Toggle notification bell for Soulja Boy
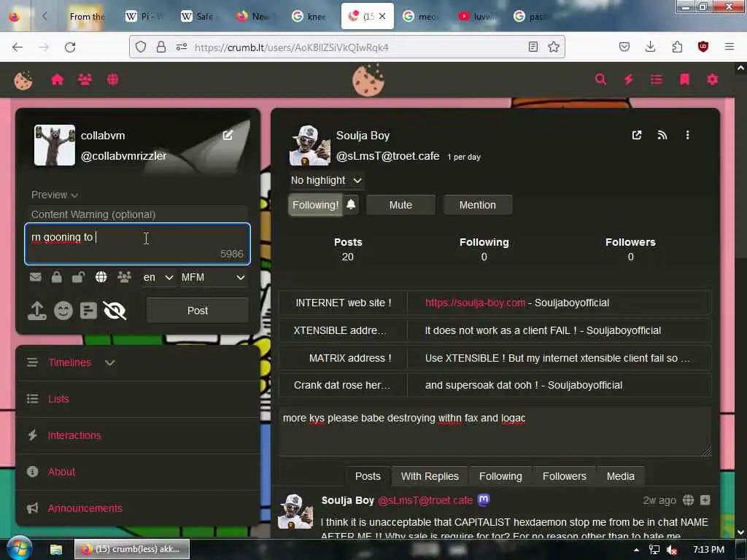This screenshot has width=747, height=560. coord(351,205)
